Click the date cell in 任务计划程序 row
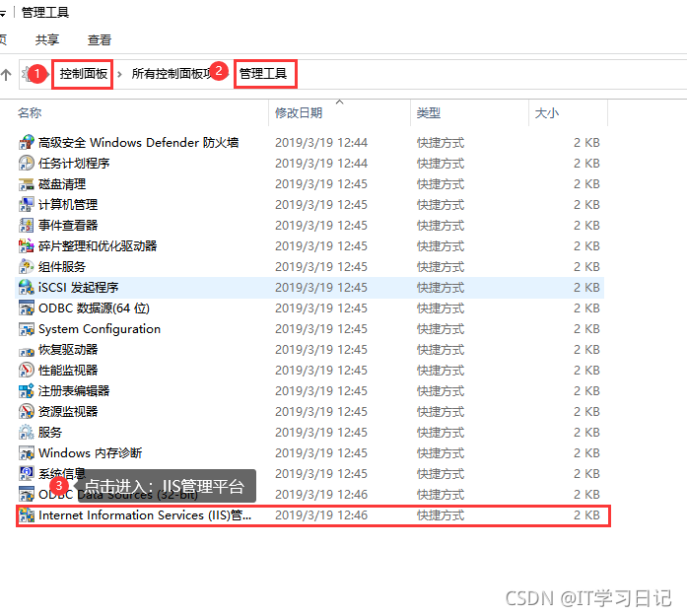Screen dimensions: 687x616 pos(321,163)
